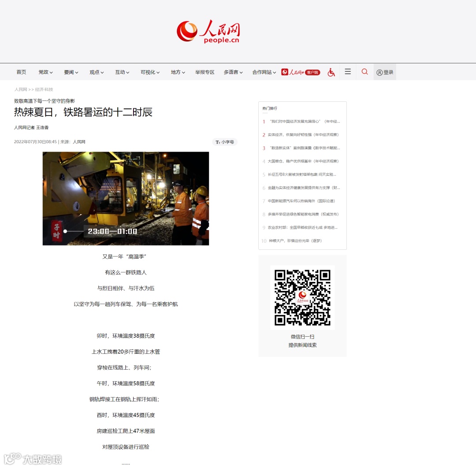Click the line 卯时，环境温度38摄氏度

[x=126, y=336]
